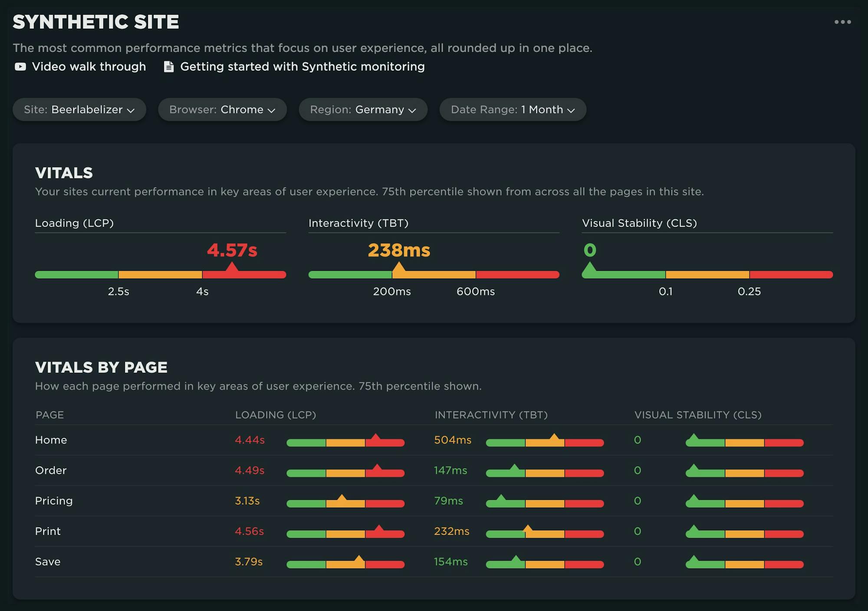
Task: Click the red marker on Print's LCP gauge
Action: coord(378,529)
